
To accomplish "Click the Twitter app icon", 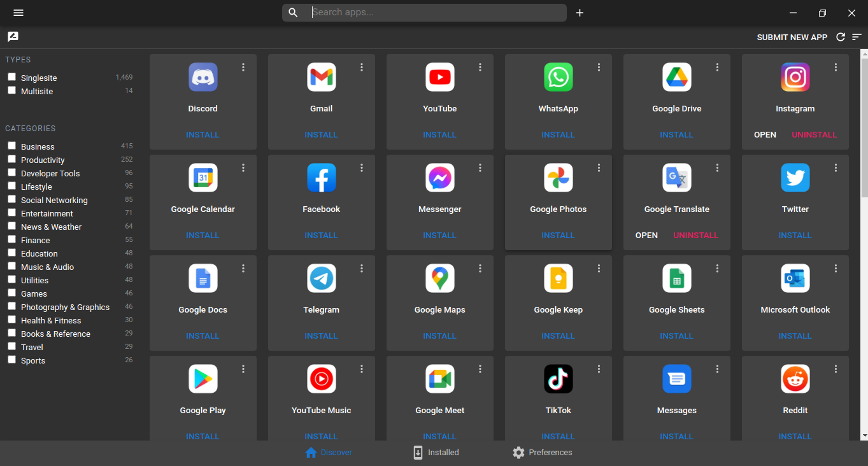I will click(795, 178).
